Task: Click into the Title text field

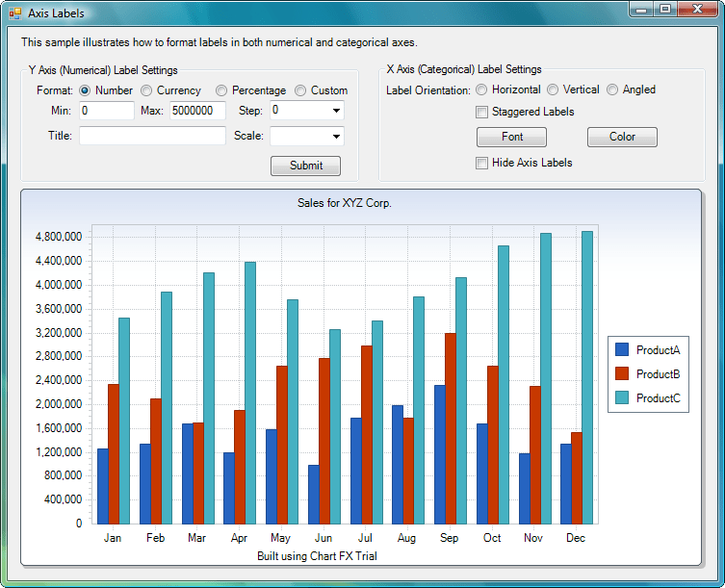Action: [x=152, y=136]
